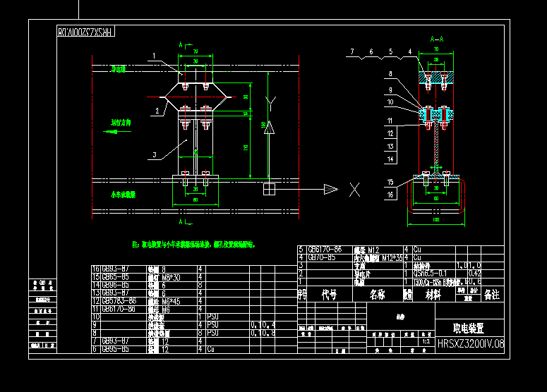Image resolution: width=547 pixels, height=392 pixels.
Task: Select the QSn6.5-0.1 material cell
Action: [430, 274]
